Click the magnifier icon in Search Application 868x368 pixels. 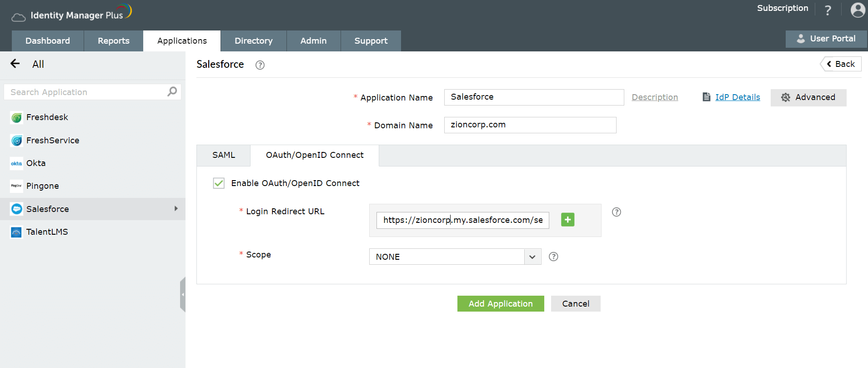172,91
